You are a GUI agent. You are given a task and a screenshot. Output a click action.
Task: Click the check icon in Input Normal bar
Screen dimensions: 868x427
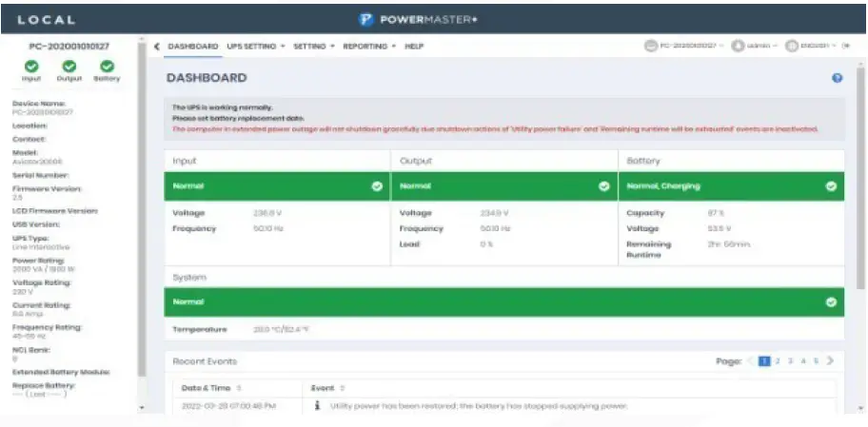tap(377, 186)
